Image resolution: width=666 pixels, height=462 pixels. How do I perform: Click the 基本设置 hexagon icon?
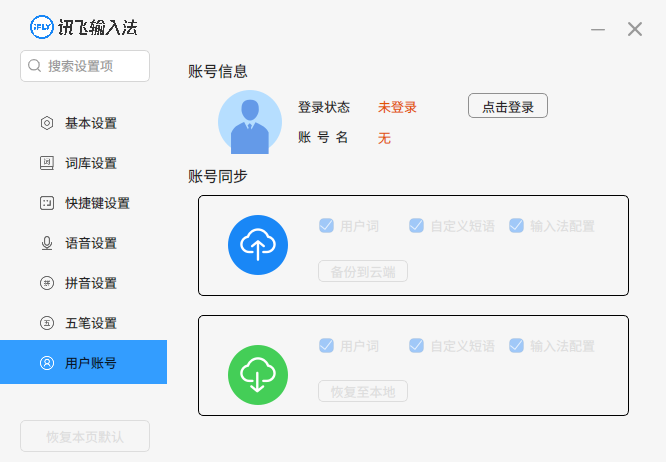point(47,123)
